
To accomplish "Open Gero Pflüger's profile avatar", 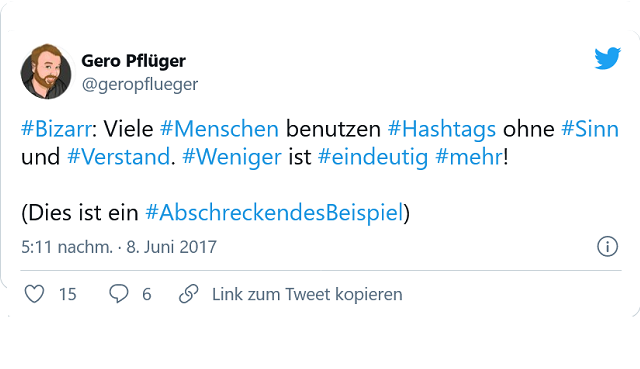I will point(46,72).
